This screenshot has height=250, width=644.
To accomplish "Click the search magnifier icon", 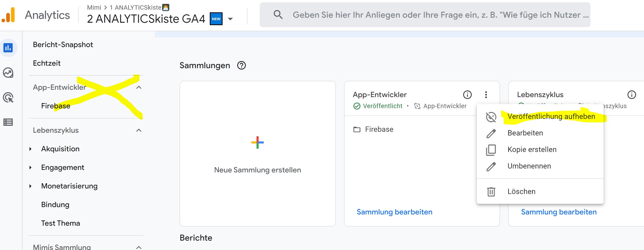I will (278, 14).
